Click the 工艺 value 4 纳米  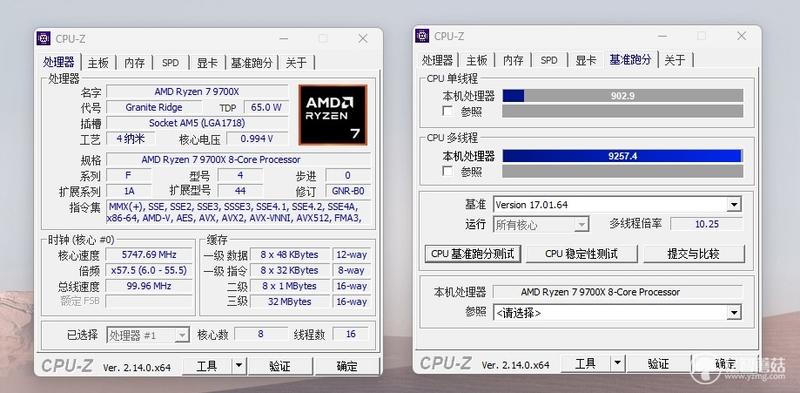(x=131, y=138)
